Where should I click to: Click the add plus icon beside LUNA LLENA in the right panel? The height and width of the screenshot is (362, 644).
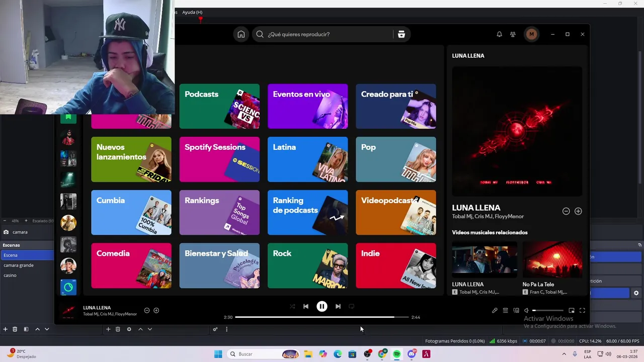578,211
